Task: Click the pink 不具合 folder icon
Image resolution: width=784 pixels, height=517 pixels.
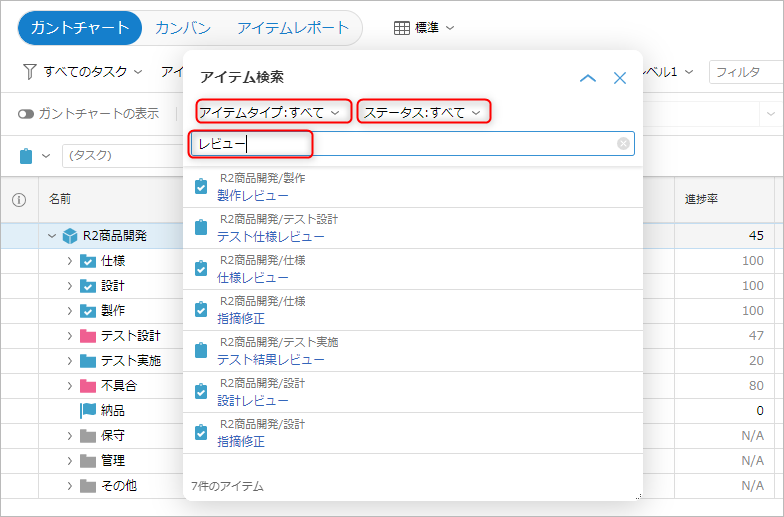Action: coord(87,385)
